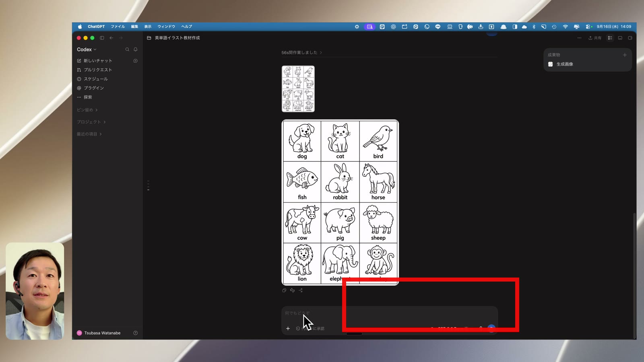
Task: Click the help icon beside Tsubasa Watanabe
Action: [x=136, y=333]
